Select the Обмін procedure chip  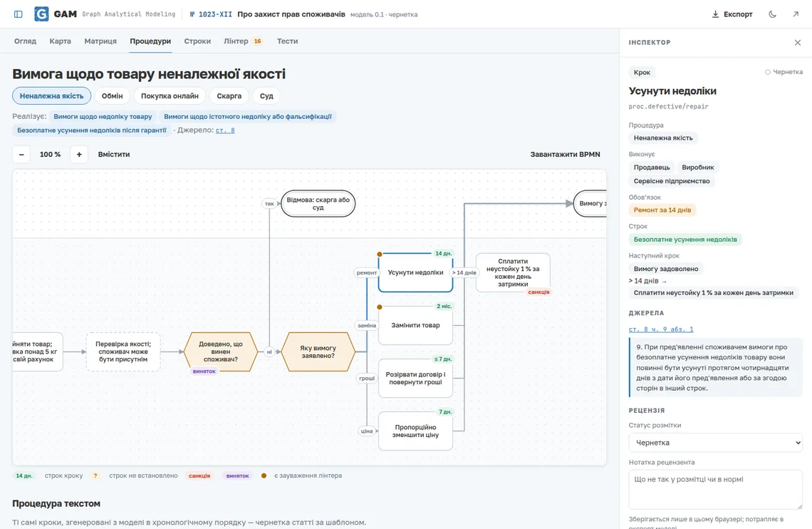[113, 96]
